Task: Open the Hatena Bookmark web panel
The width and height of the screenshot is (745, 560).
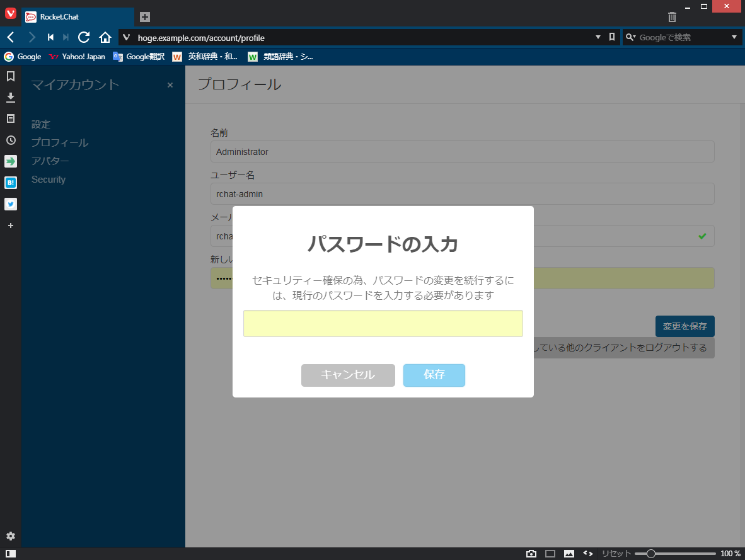Action: point(10,183)
